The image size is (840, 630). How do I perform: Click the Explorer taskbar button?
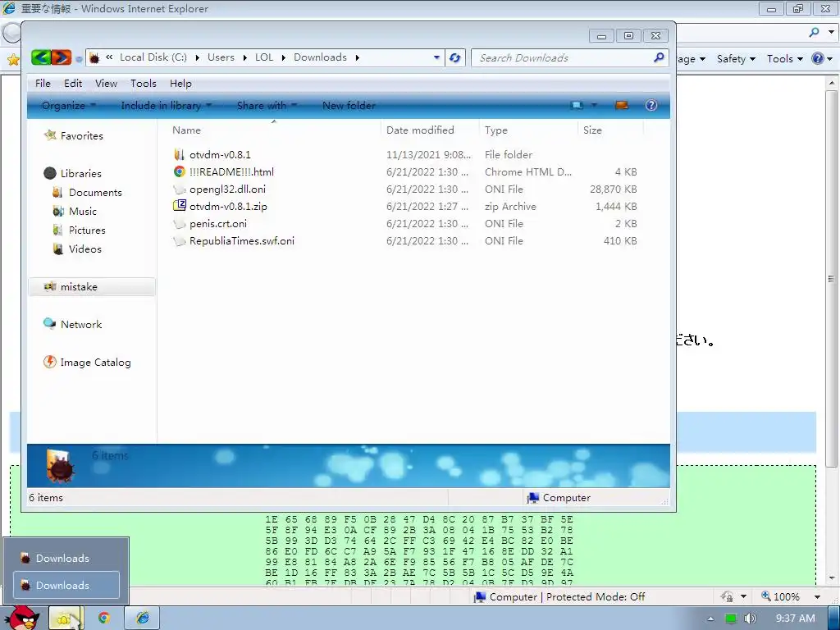point(65,619)
